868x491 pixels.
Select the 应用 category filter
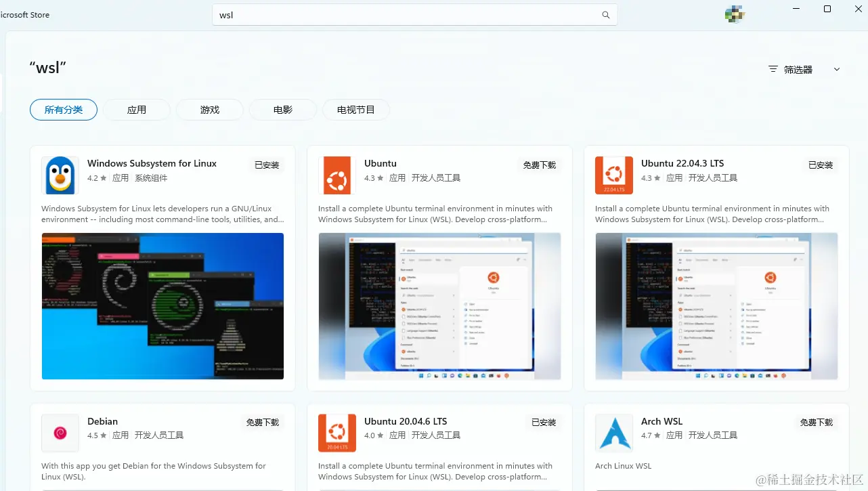(137, 109)
